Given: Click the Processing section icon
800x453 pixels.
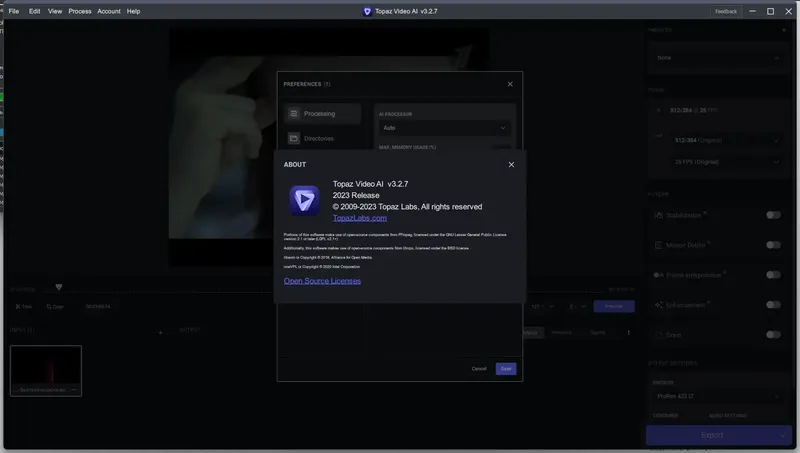Looking at the screenshot, I should (293, 114).
